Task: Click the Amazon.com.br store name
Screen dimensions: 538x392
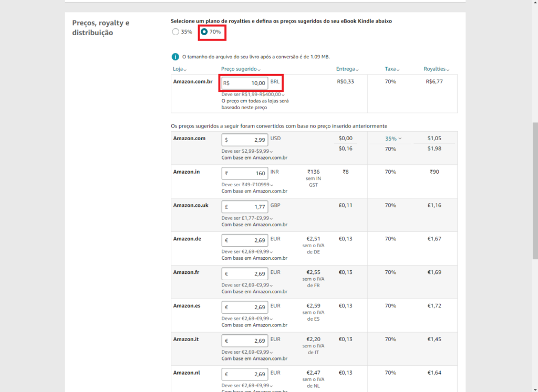Action: (x=193, y=82)
